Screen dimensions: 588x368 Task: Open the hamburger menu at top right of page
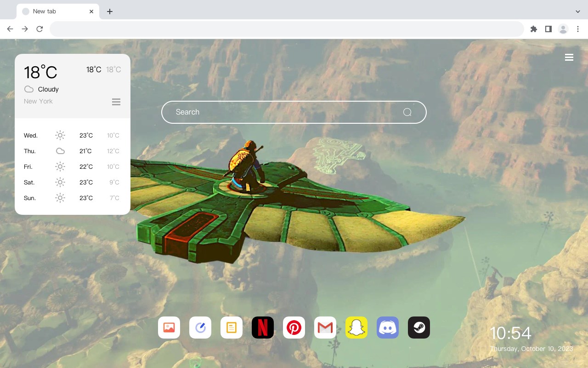point(569,57)
